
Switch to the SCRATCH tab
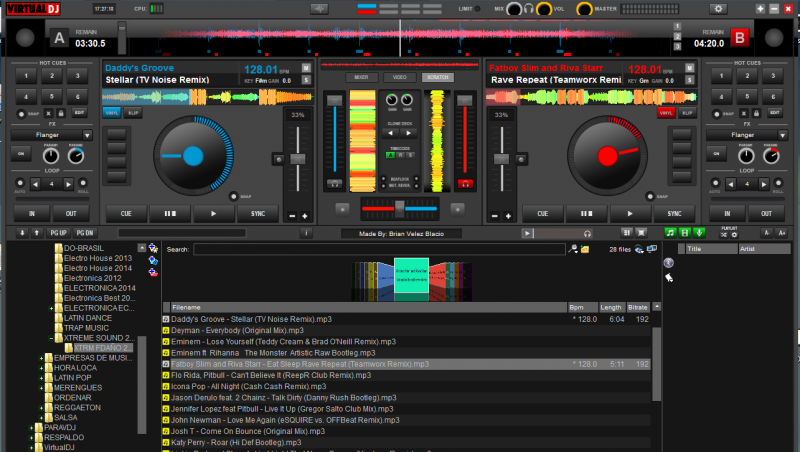pyautogui.click(x=438, y=78)
